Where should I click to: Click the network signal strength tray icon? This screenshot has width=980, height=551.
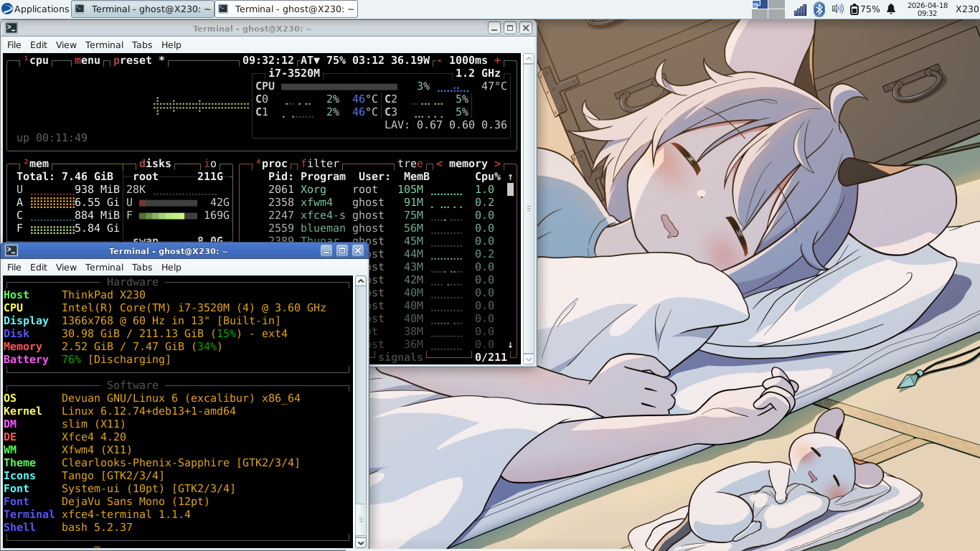tap(800, 9)
